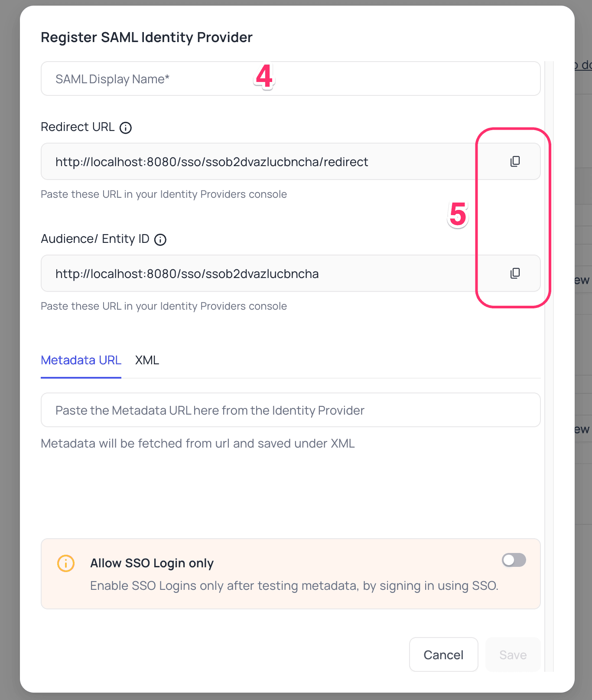This screenshot has width=592, height=700.
Task: Select the Metadata URL tab
Action: pos(81,360)
